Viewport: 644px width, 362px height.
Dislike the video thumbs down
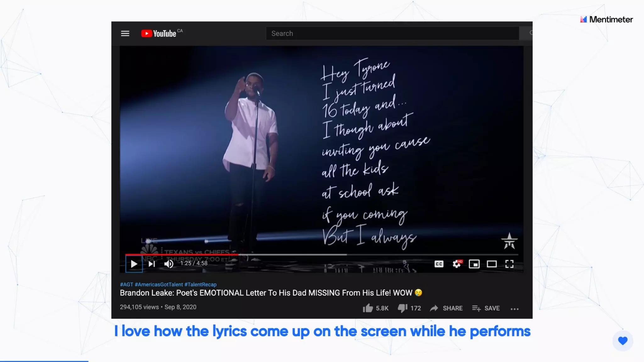[x=402, y=308]
